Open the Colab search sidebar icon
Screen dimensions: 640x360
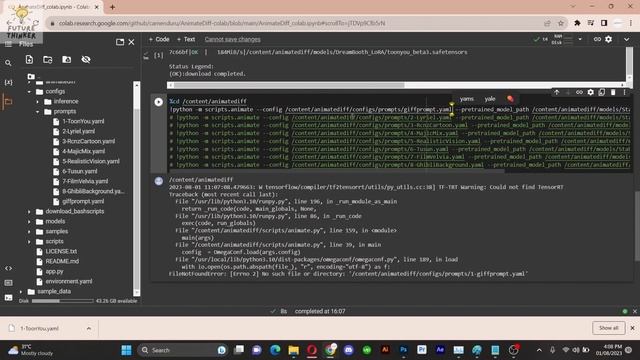(x=8, y=63)
